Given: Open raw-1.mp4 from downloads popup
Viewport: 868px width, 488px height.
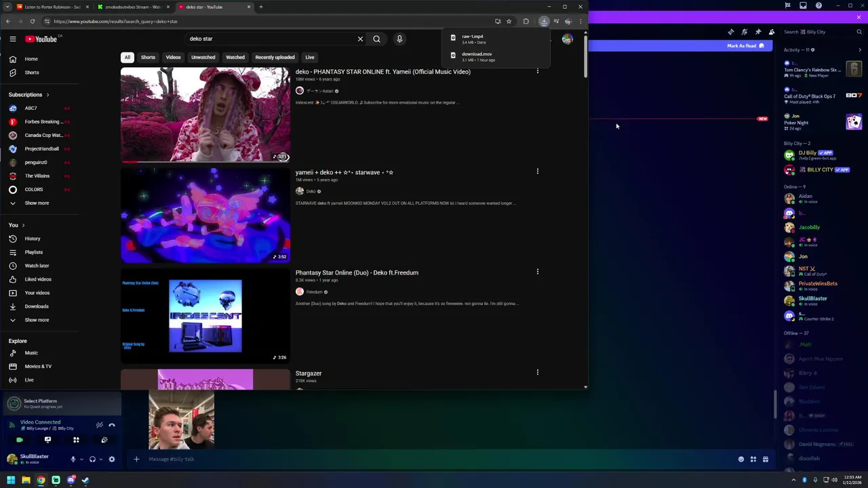Looking at the screenshot, I should (x=495, y=39).
